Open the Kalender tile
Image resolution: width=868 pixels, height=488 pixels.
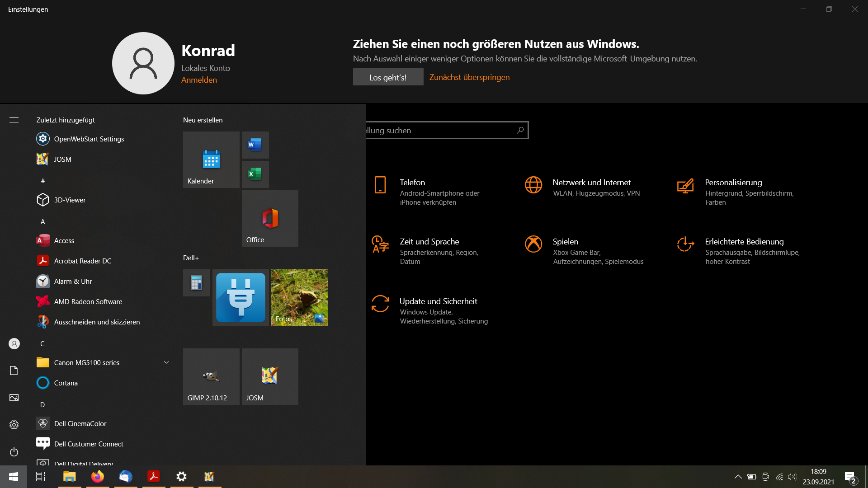click(211, 160)
